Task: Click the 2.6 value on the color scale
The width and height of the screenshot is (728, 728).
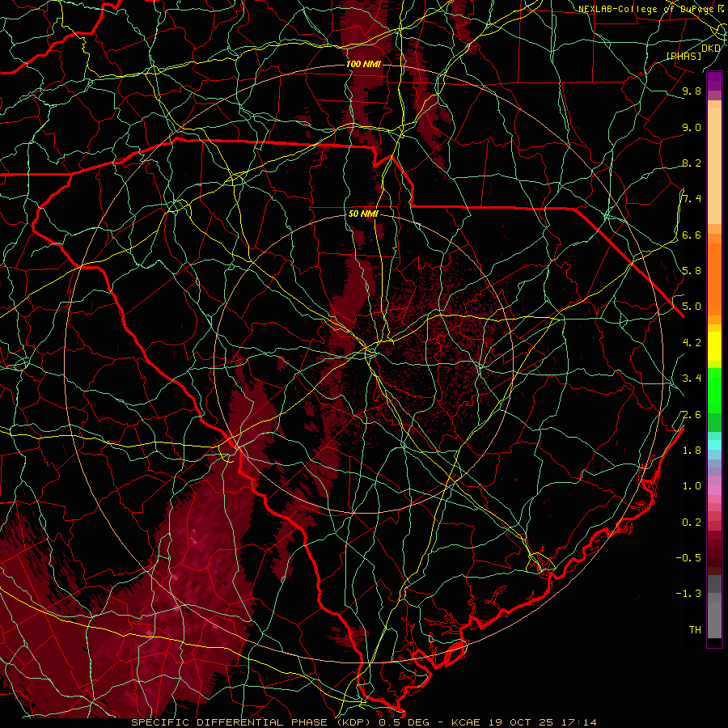Action: (692, 415)
